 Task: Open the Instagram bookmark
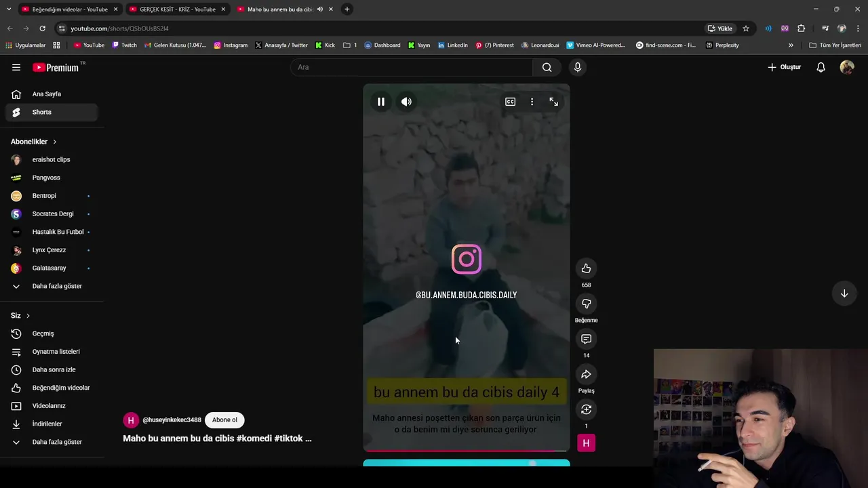[231, 45]
